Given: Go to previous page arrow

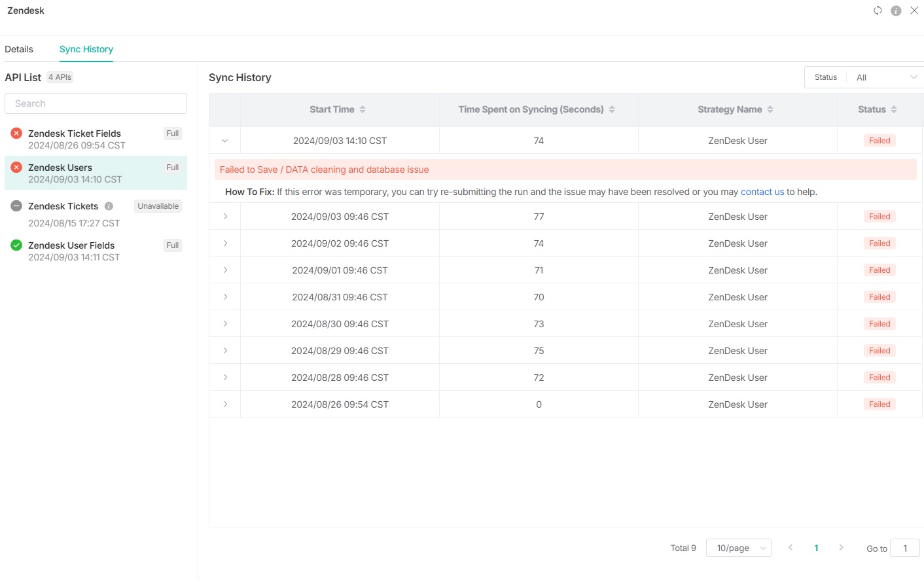Looking at the screenshot, I should (791, 548).
